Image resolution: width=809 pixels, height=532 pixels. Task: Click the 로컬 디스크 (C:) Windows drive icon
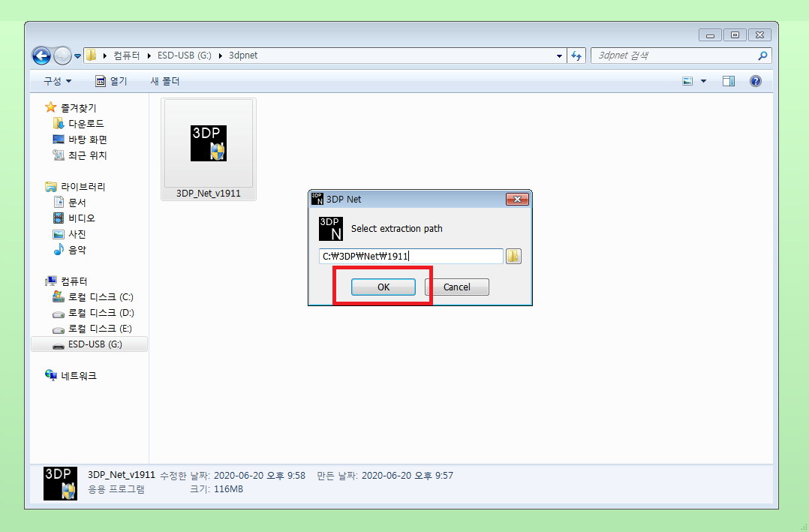click(x=59, y=296)
